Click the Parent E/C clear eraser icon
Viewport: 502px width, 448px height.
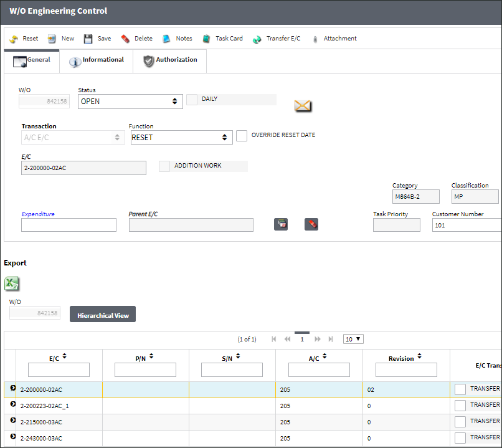click(311, 224)
